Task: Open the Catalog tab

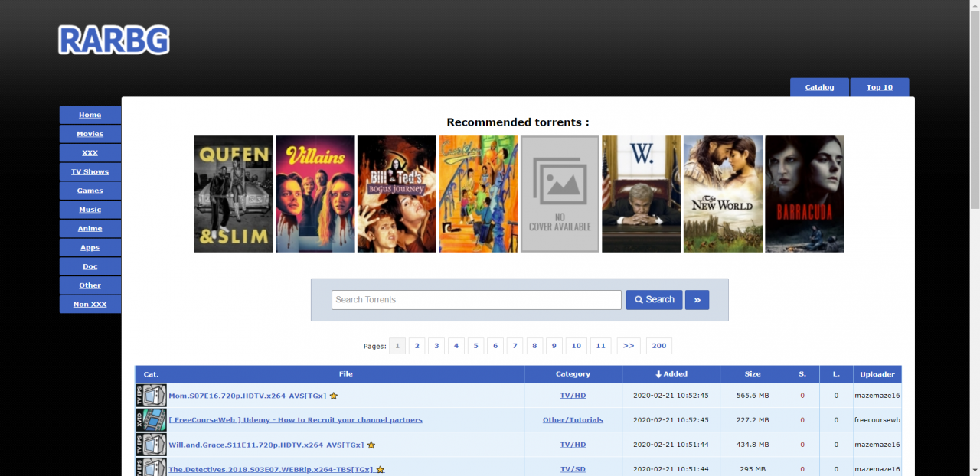Action: tap(819, 87)
